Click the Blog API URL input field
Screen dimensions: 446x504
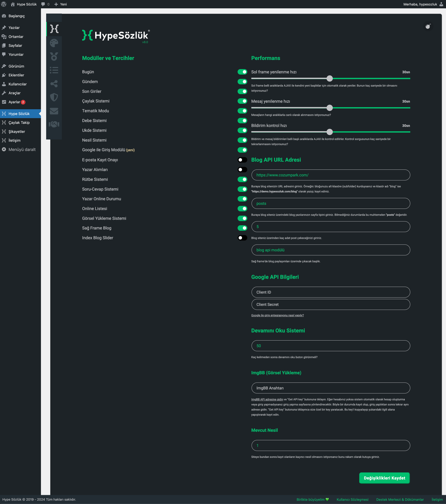pos(331,175)
